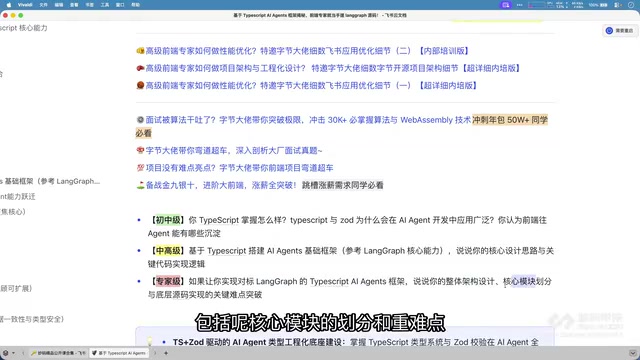Screen dimensions: 640x360
Task: Click the chevron icon at bottom-right corner
Action: pyautogui.click(x=633, y=353)
